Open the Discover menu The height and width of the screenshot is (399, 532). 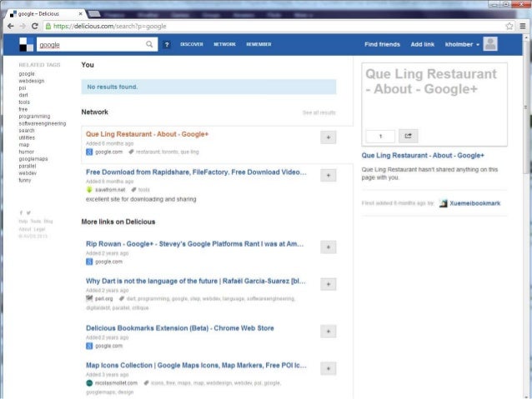[x=191, y=44]
